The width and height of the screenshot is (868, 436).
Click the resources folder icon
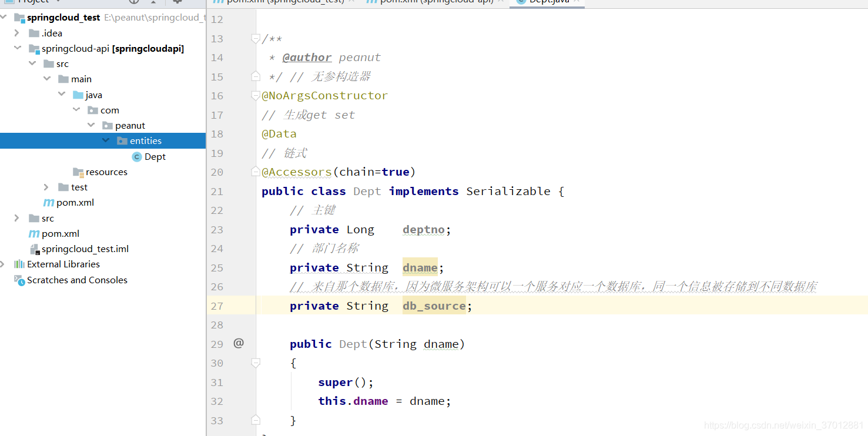click(x=78, y=172)
